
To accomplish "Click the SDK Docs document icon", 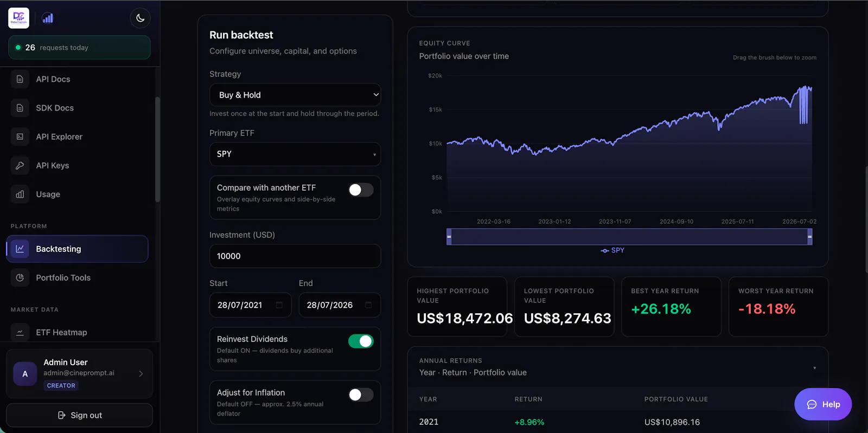I will 20,108.
